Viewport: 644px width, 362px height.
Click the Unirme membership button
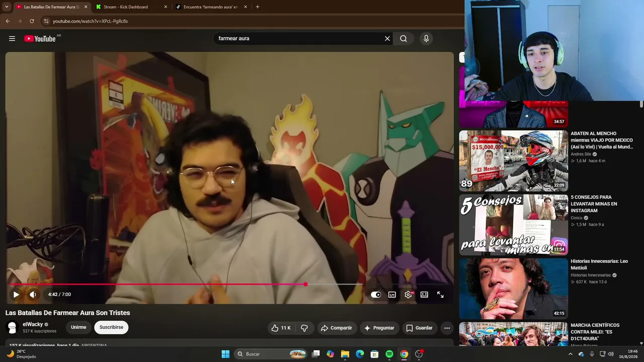click(78, 327)
